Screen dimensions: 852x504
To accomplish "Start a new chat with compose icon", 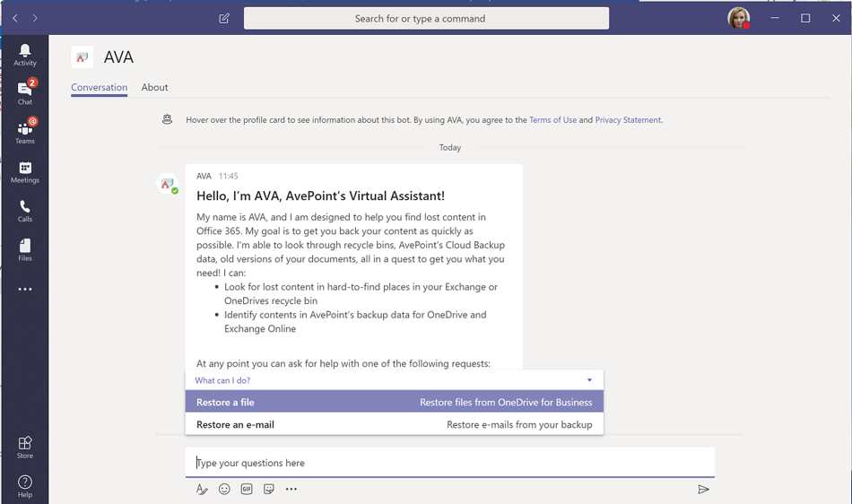I will [x=224, y=19].
